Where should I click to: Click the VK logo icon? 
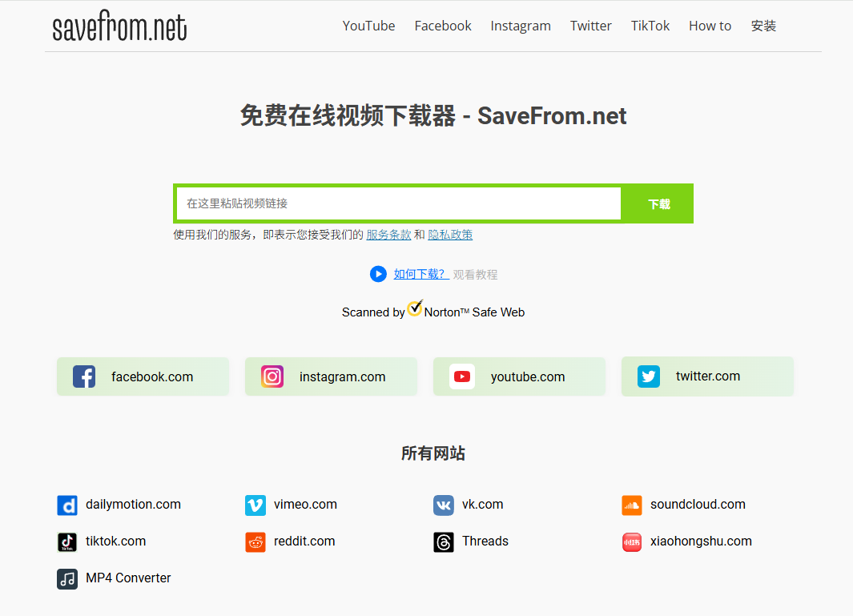click(x=444, y=505)
